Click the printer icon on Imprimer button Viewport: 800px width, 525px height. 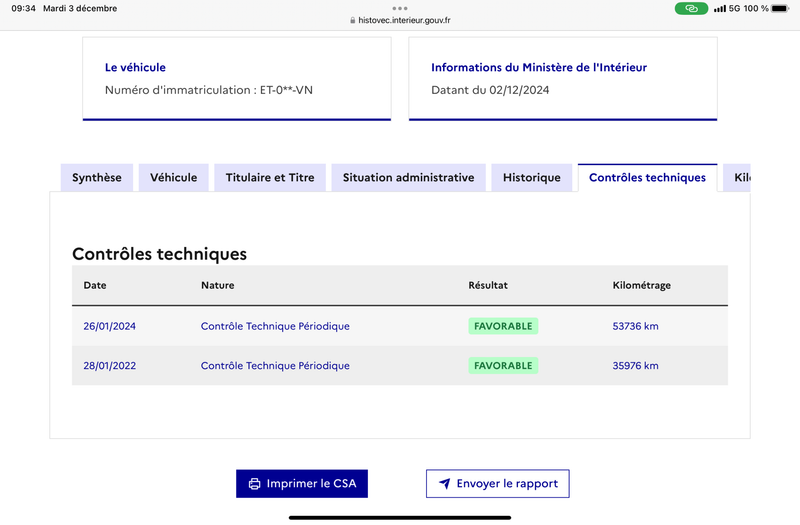(x=254, y=484)
